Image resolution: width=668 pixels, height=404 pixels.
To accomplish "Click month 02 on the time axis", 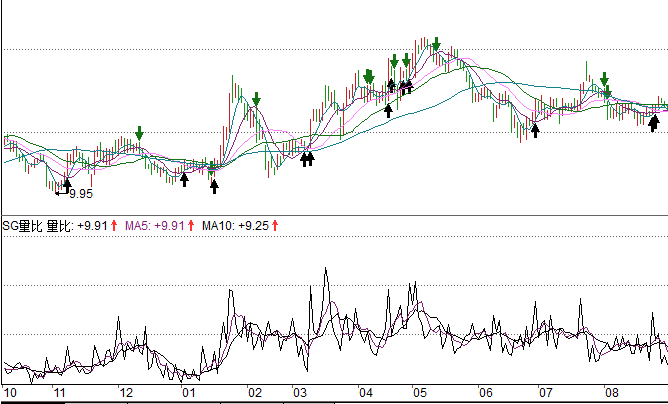I will pos(255,392).
